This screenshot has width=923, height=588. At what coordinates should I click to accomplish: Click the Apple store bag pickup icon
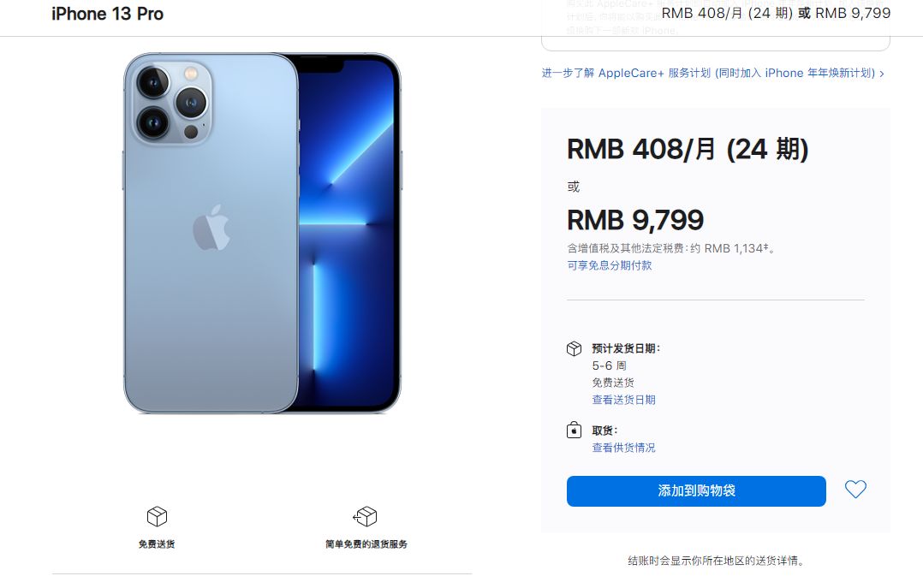point(574,431)
